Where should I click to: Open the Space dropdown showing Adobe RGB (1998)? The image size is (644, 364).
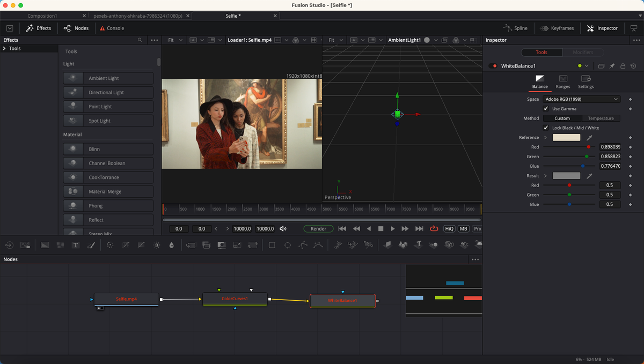581,99
